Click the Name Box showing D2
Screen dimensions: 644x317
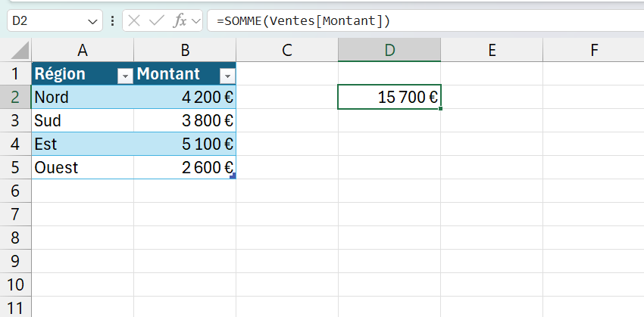[x=55, y=20]
